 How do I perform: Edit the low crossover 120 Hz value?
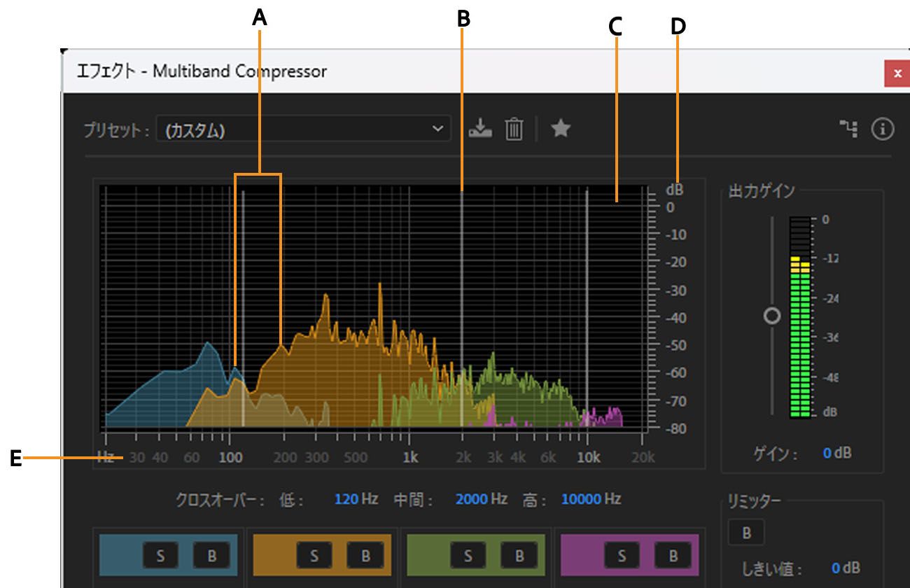(x=346, y=499)
